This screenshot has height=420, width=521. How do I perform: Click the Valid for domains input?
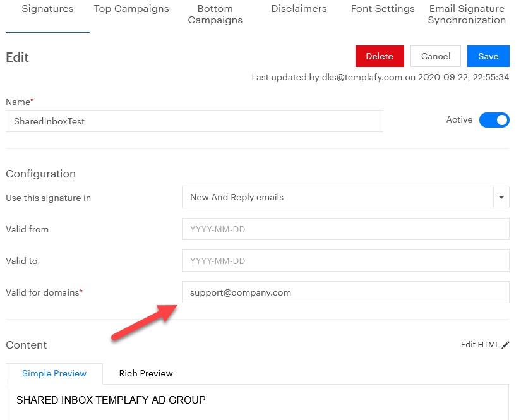345,292
